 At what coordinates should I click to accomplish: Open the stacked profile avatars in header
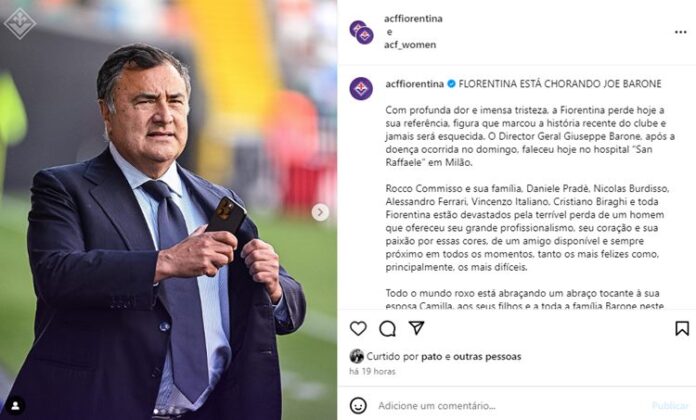tap(361, 31)
